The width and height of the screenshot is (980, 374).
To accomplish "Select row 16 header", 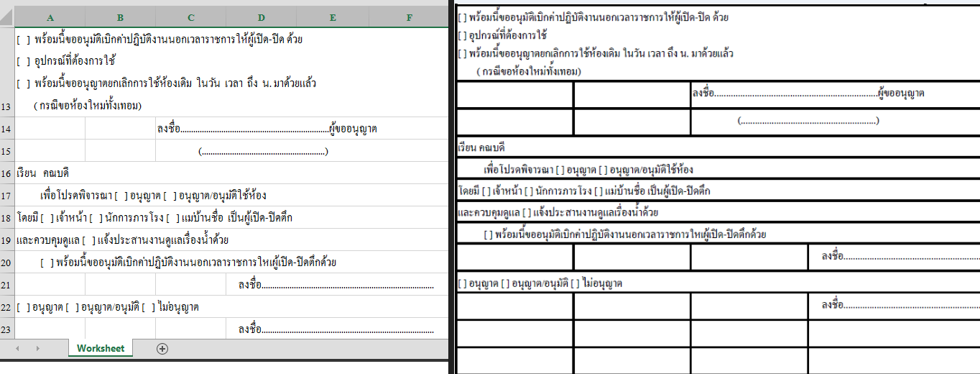I will [7, 173].
